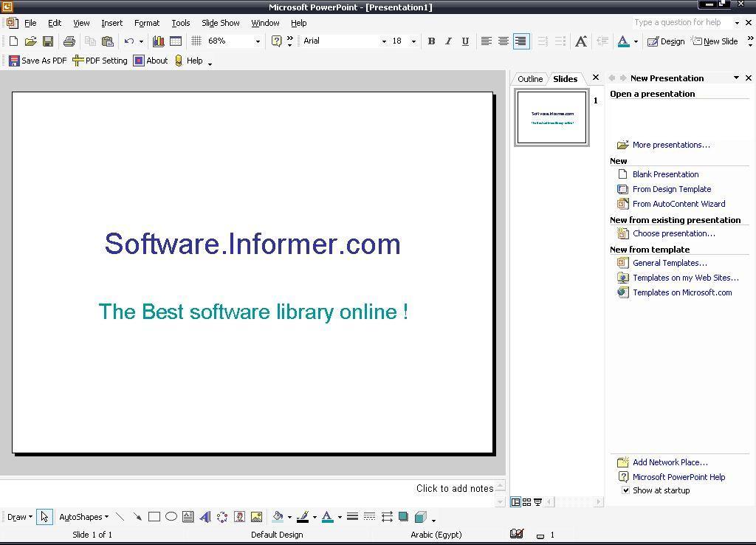Image resolution: width=756 pixels, height=545 pixels.
Task: Open the New Presentation task pane dropdown
Action: pos(736,78)
